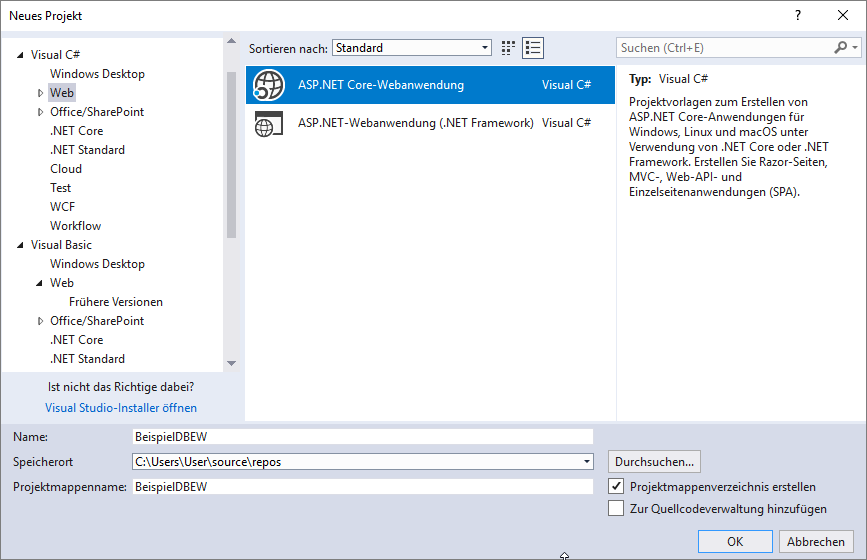Toggle Projektmappenverzeichnis erstellen checkbox
This screenshot has height=560, width=867.
[616, 486]
